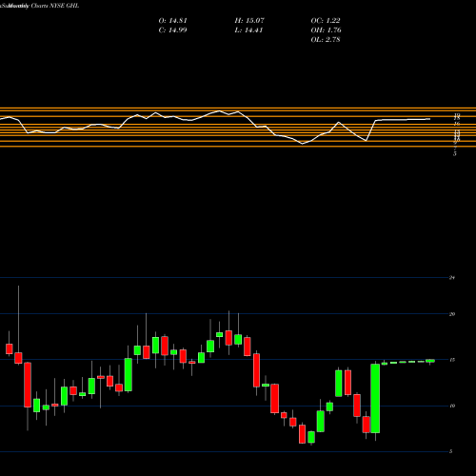Viewport: 476px width, 476px height.
Task: Select the low value L: 14.41
Action: [248, 30]
